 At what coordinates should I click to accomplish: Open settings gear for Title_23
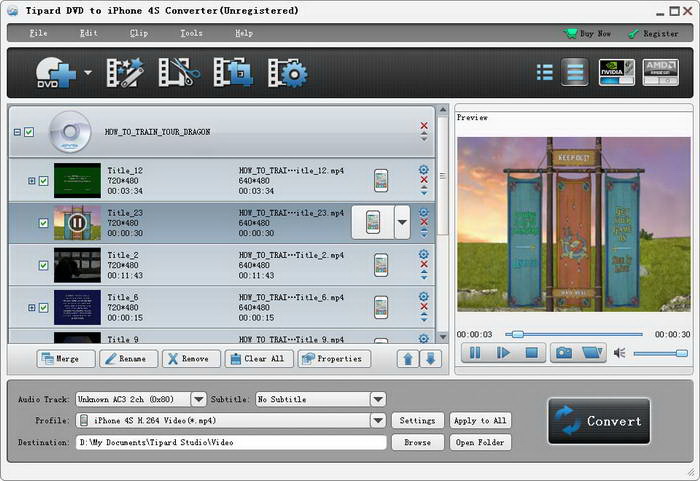pos(424,212)
